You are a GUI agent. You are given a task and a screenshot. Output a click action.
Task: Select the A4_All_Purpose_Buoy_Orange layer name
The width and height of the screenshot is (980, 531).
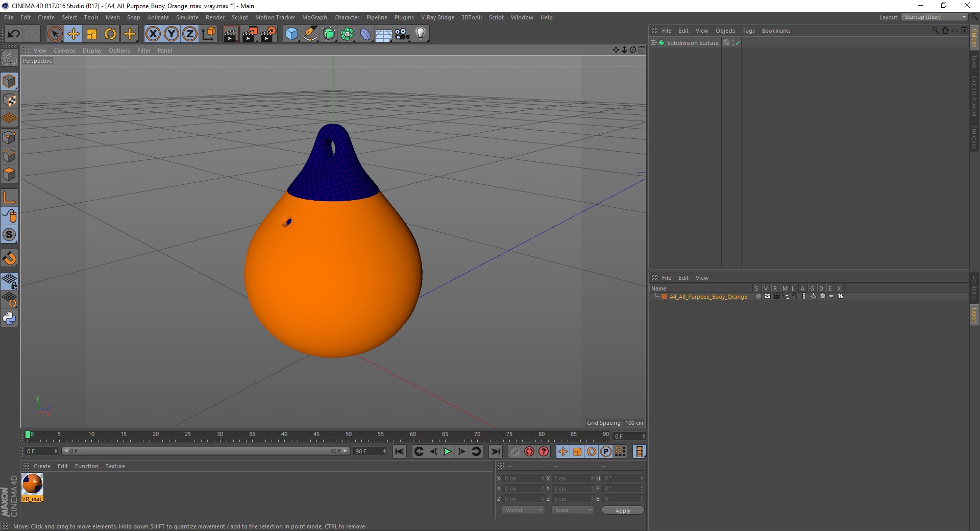tap(708, 297)
